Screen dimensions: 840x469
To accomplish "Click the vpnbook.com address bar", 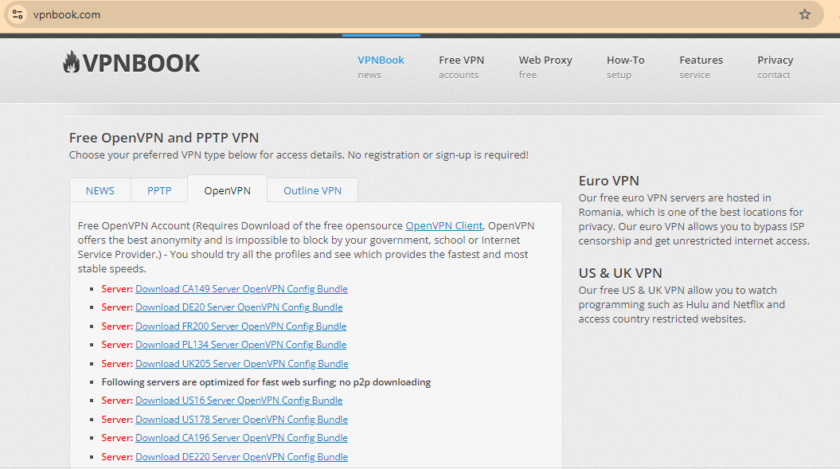I will tap(400, 15).
